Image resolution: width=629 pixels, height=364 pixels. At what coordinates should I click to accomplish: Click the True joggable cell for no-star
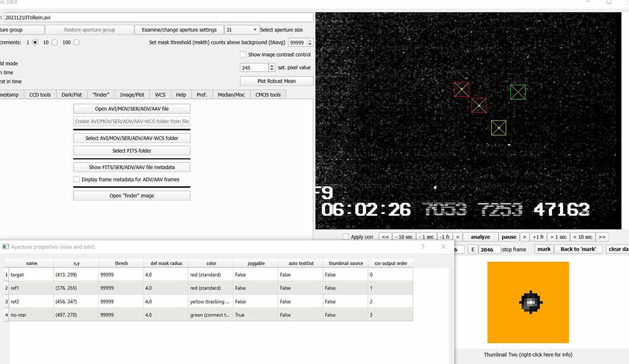tap(256, 315)
